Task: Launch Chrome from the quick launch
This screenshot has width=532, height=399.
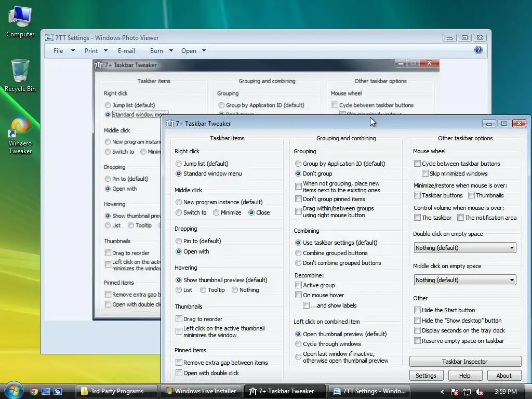Action: pyautogui.click(x=34, y=391)
